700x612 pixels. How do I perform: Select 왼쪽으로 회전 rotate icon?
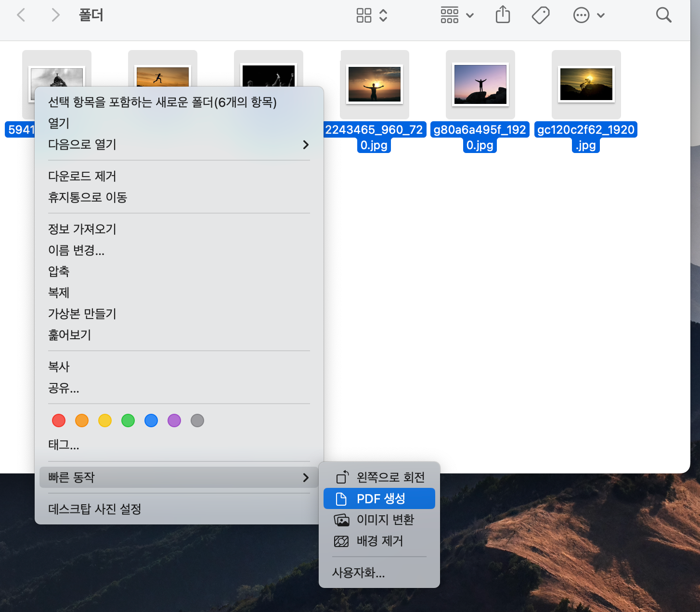[x=342, y=477]
